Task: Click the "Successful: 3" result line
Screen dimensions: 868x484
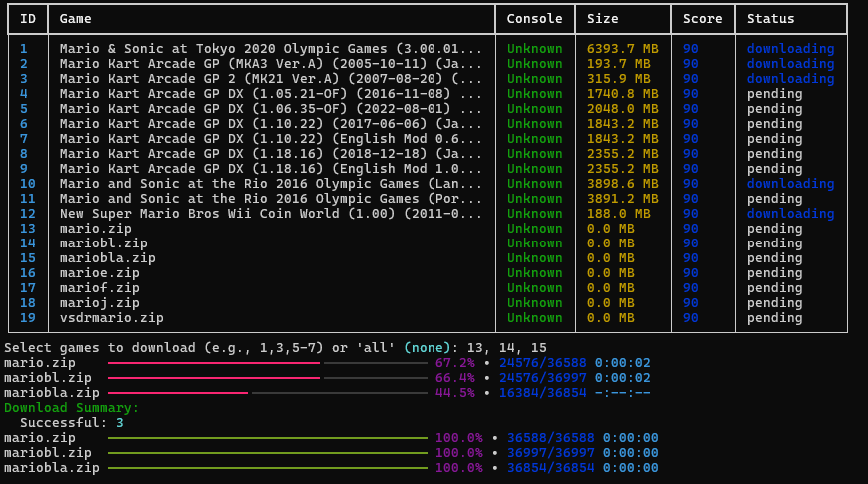Action: point(71,423)
